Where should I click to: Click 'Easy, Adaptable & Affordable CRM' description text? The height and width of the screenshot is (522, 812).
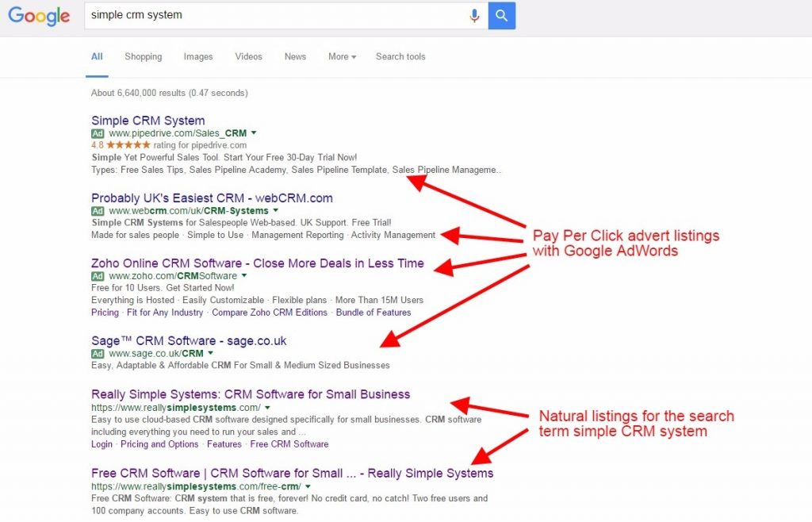coord(240,366)
